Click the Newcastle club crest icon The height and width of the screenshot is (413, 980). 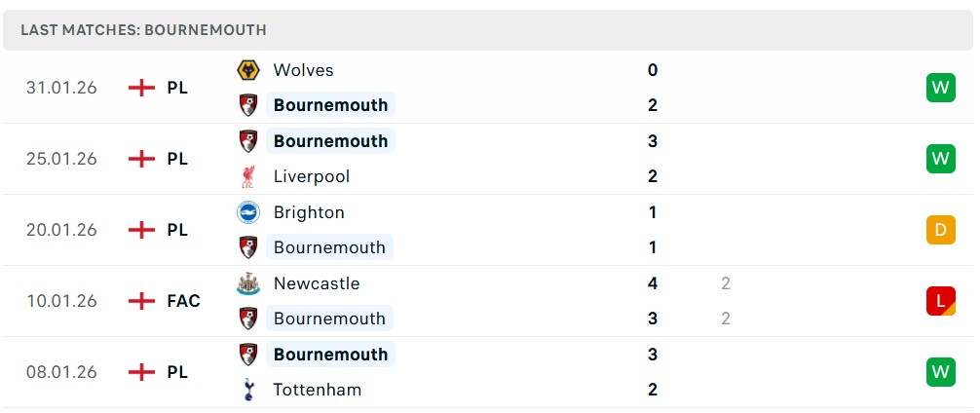248,283
